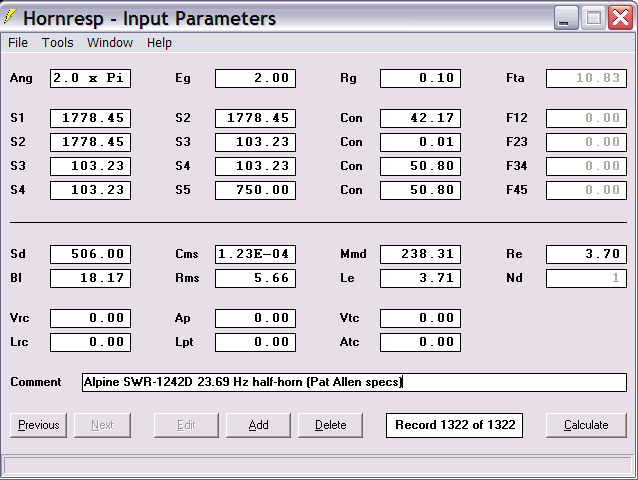Minimize the Hornresp window
Image resolution: width=638 pixels, height=480 pixels.
point(566,18)
